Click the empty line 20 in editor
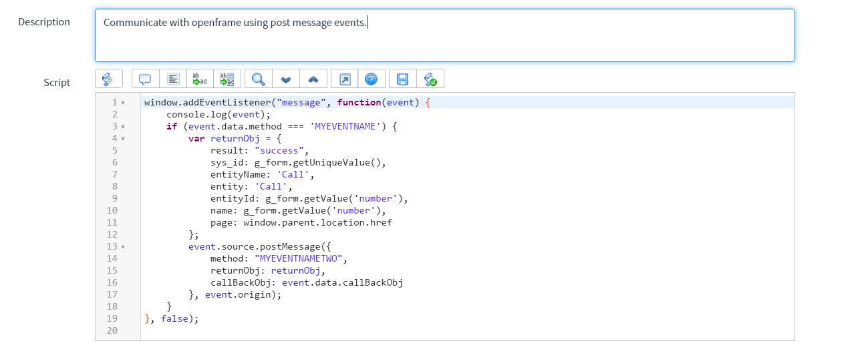 pyautogui.click(x=401, y=331)
